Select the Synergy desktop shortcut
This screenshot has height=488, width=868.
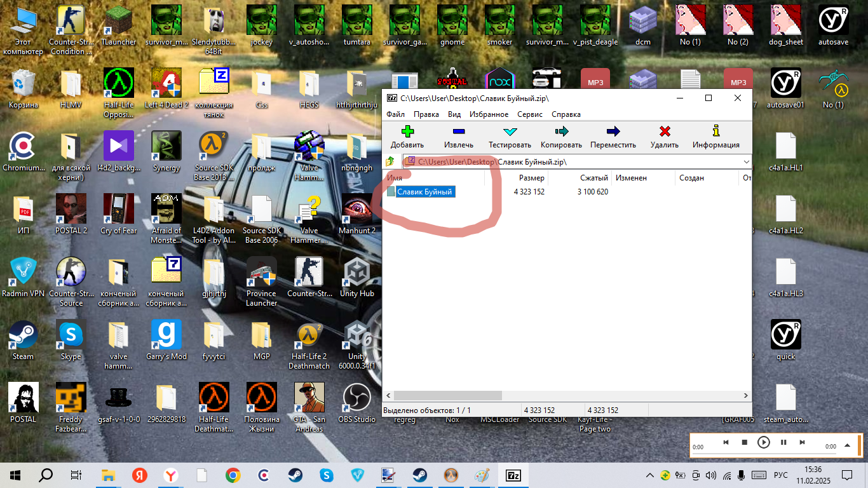coord(166,152)
